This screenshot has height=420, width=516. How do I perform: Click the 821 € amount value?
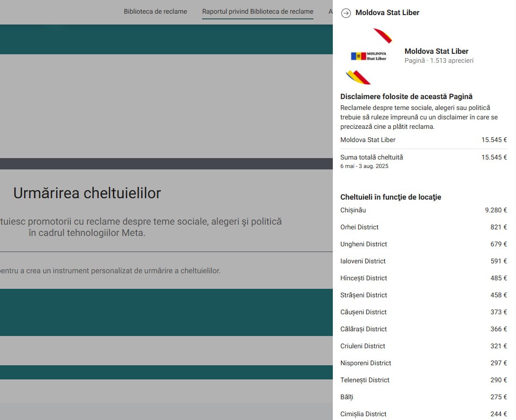pyautogui.click(x=499, y=227)
